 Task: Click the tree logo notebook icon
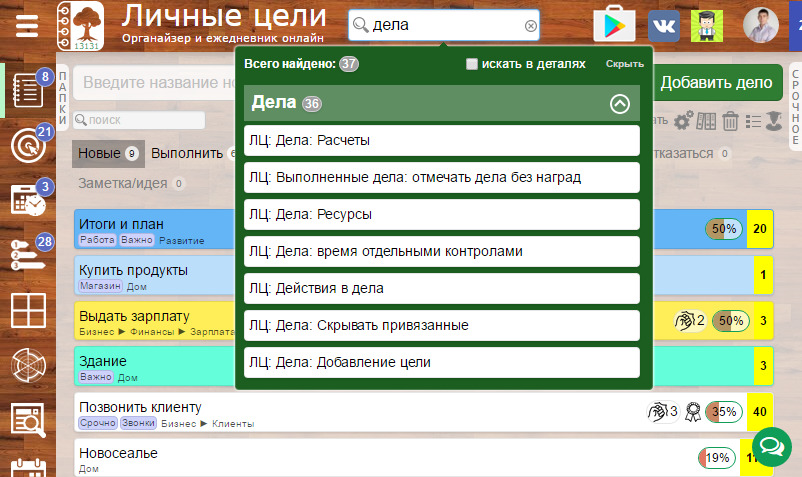point(80,26)
